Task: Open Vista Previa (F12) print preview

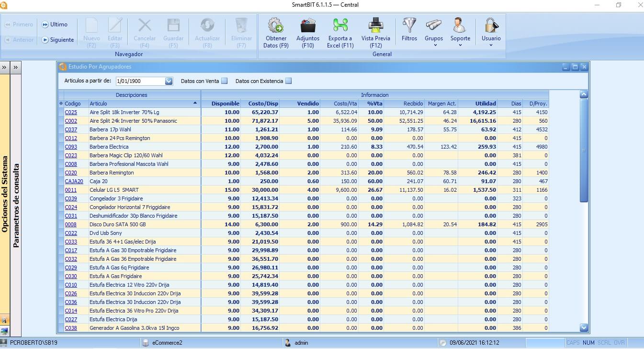Action: (x=376, y=33)
